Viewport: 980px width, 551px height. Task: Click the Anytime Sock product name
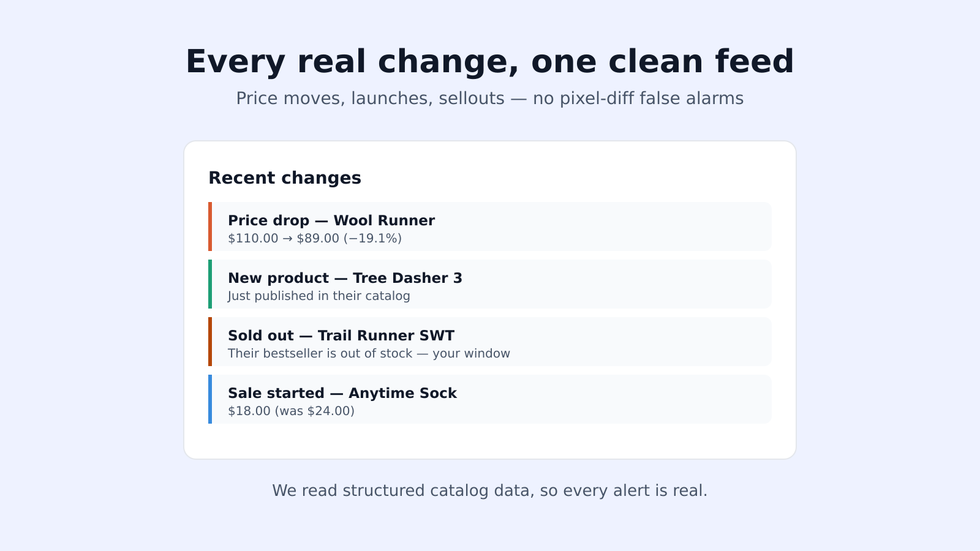402,393
